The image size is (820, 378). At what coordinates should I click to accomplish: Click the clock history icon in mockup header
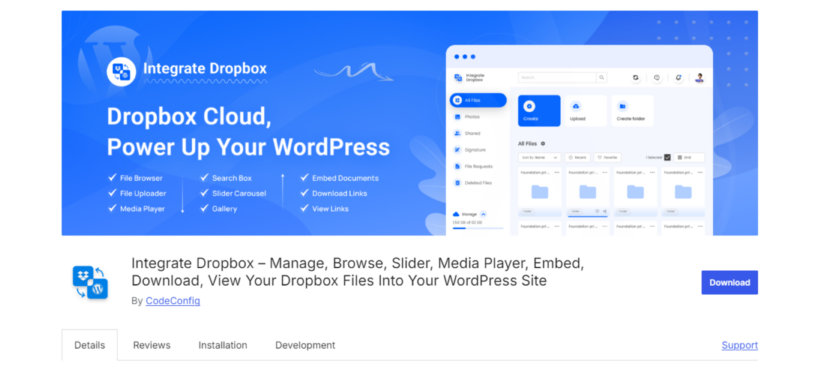[x=657, y=77]
